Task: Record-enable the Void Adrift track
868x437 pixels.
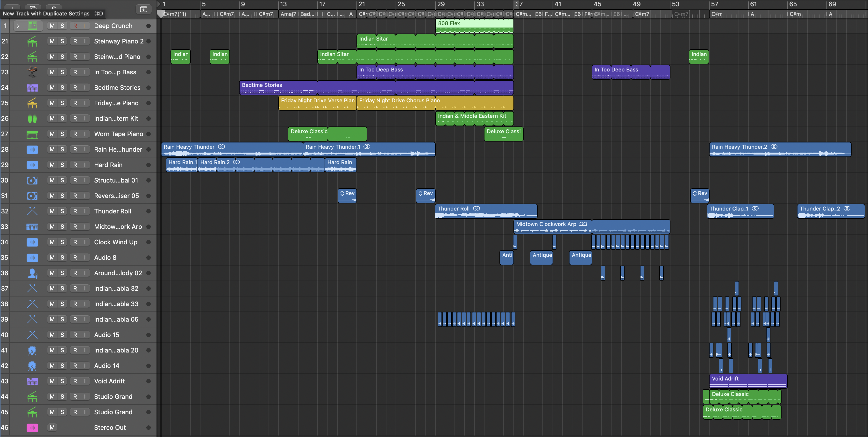Action: (75, 381)
